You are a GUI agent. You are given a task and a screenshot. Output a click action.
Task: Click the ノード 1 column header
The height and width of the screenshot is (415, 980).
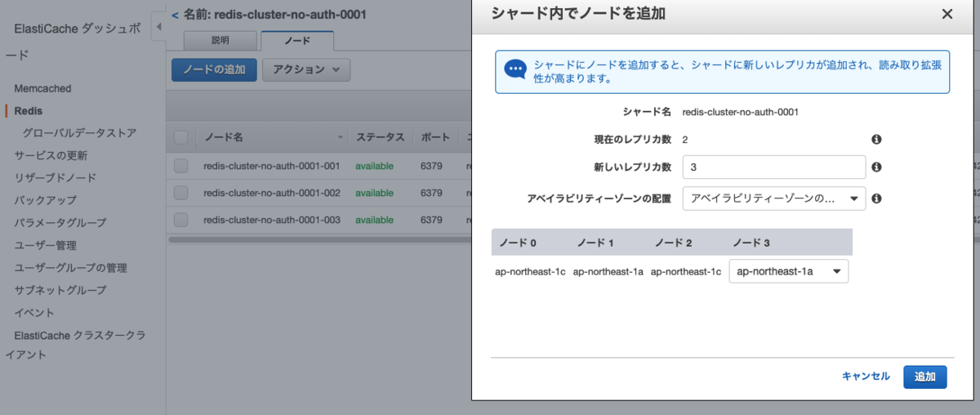[595, 243]
